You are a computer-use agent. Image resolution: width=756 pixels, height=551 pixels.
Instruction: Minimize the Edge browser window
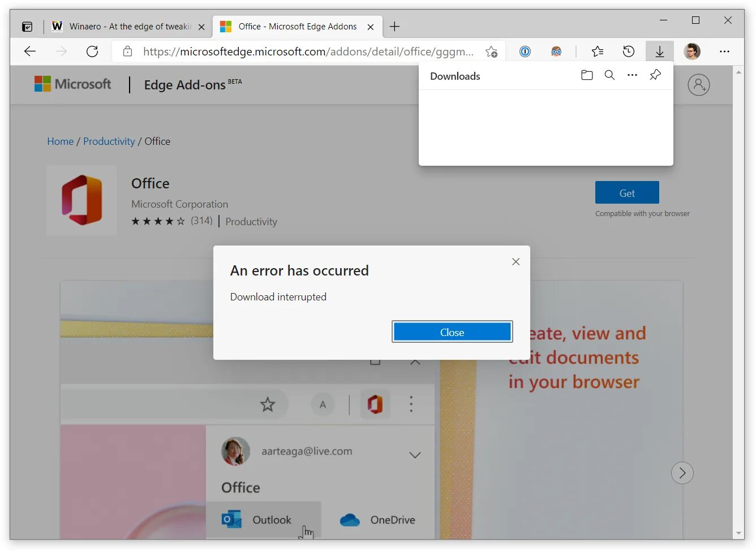pos(664,20)
